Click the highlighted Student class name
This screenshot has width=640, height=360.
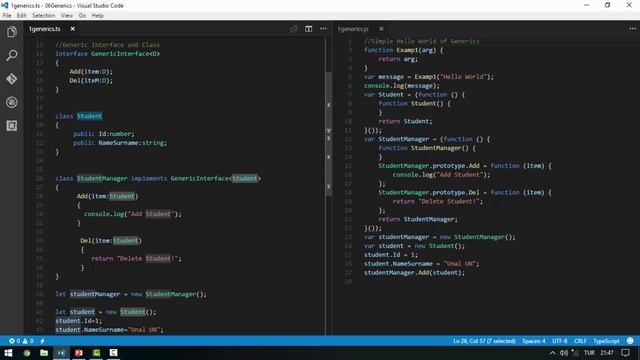pos(89,116)
